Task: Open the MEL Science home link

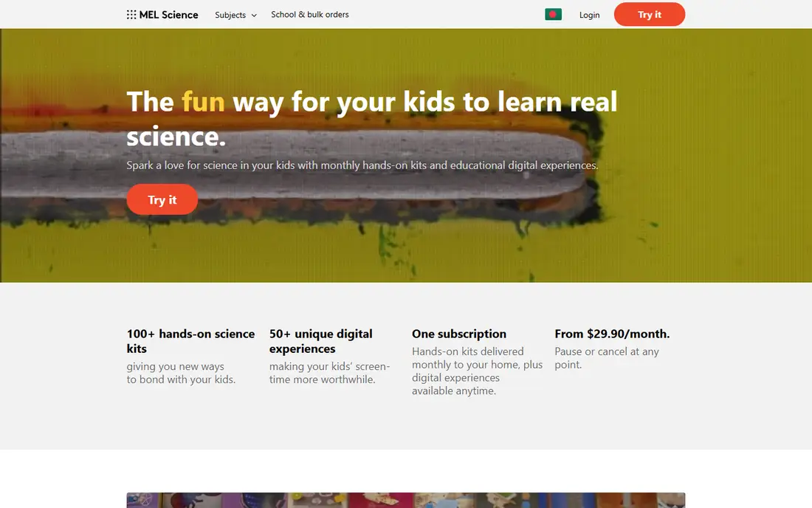Action: point(162,15)
